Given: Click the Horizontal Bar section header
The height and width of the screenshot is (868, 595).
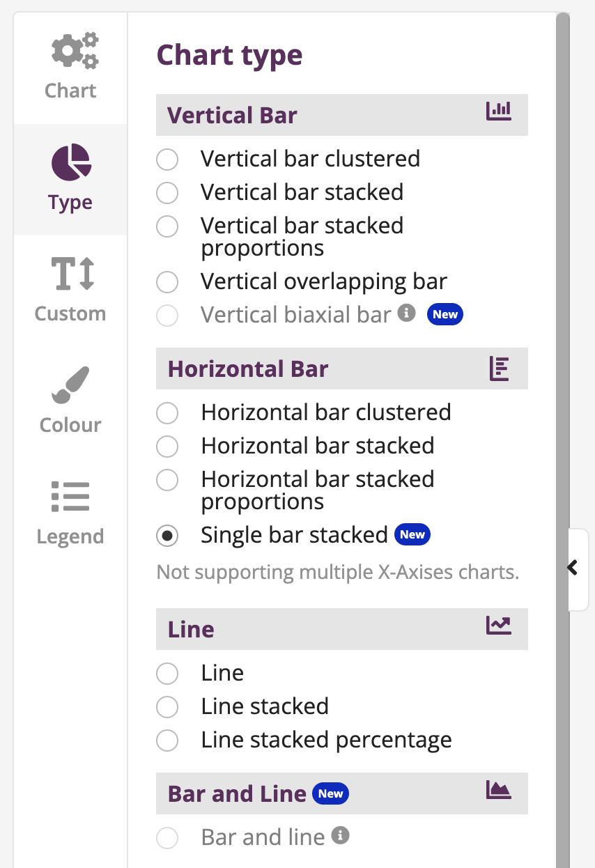Looking at the screenshot, I should coord(342,369).
